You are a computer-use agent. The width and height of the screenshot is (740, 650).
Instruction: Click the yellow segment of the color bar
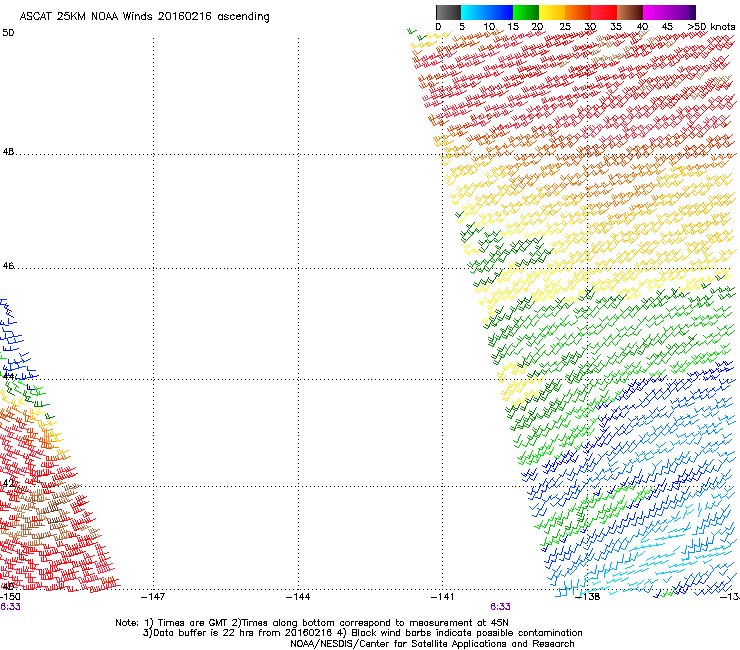552,12
